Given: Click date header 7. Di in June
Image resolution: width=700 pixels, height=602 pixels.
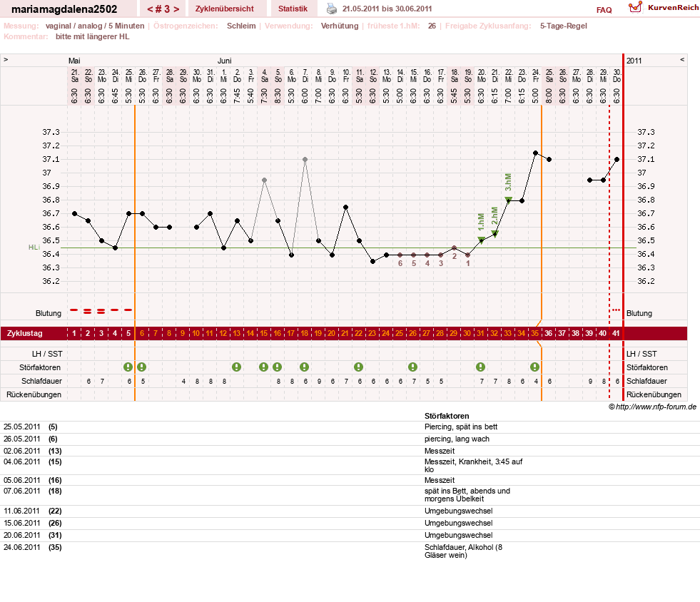Looking at the screenshot, I should pos(305,76).
